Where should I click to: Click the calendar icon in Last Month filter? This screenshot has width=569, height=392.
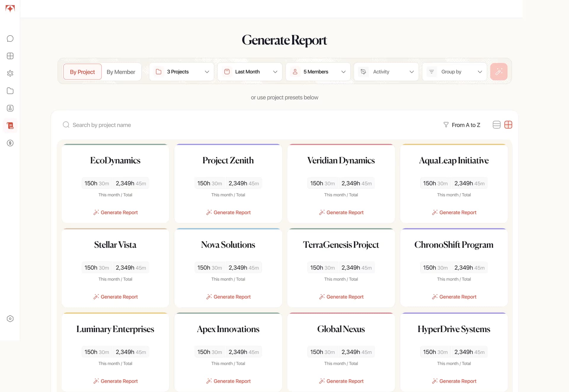point(227,72)
